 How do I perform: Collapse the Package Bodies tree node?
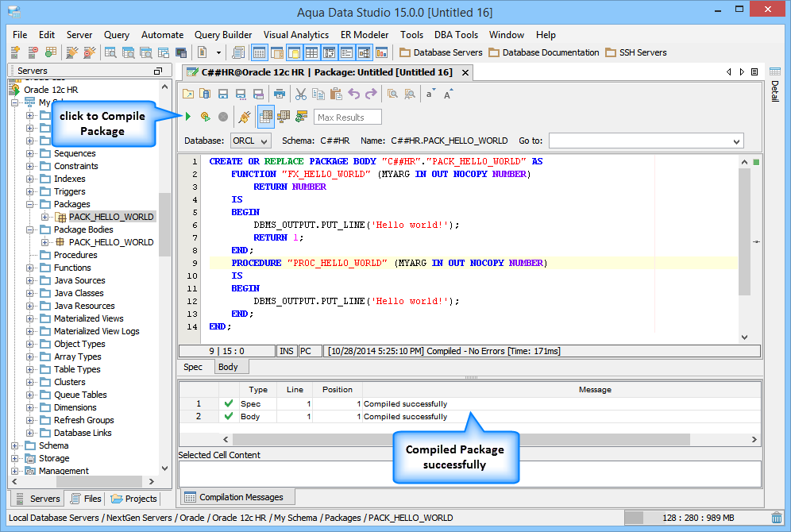coord(31,229)
